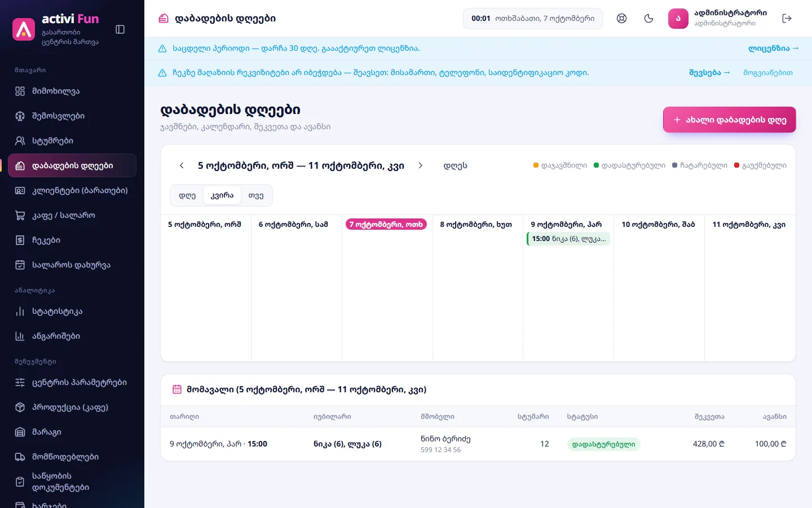Click the კაფე / სალარო cart icon

pyautogui.click(x=20, y=215)
